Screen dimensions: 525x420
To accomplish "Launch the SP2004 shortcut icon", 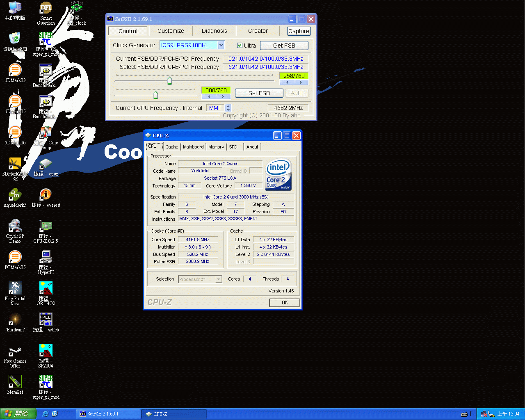I will pos(46,356).
